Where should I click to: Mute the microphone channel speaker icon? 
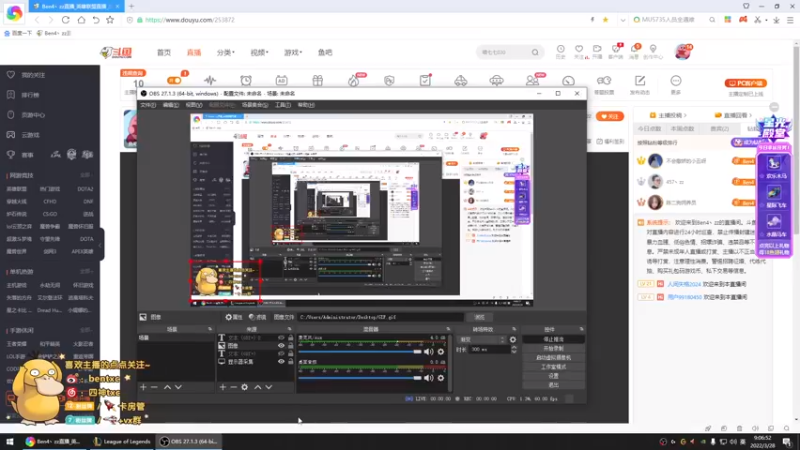429,352
